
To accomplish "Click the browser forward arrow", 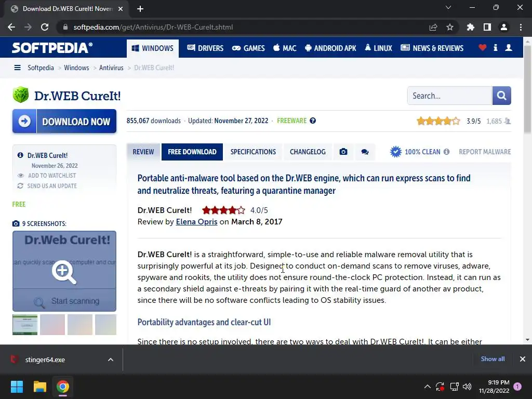I will point(28,27).
